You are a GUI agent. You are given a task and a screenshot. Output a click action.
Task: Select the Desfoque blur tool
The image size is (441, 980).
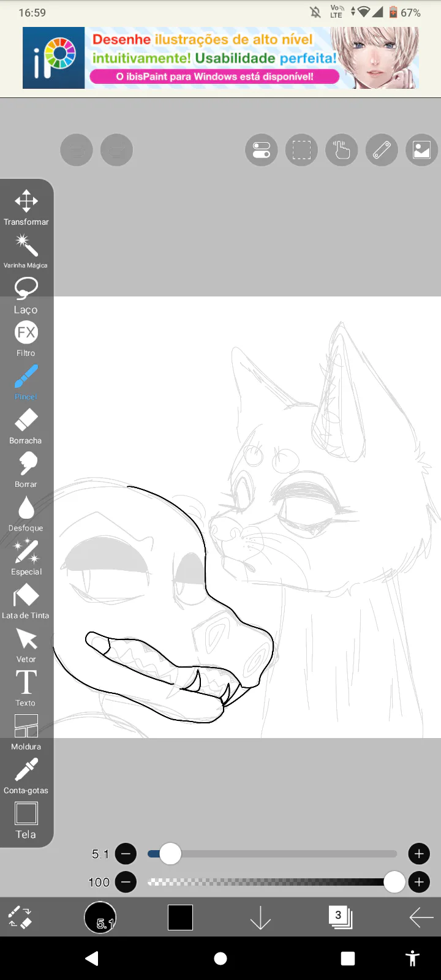pos(26,514)
